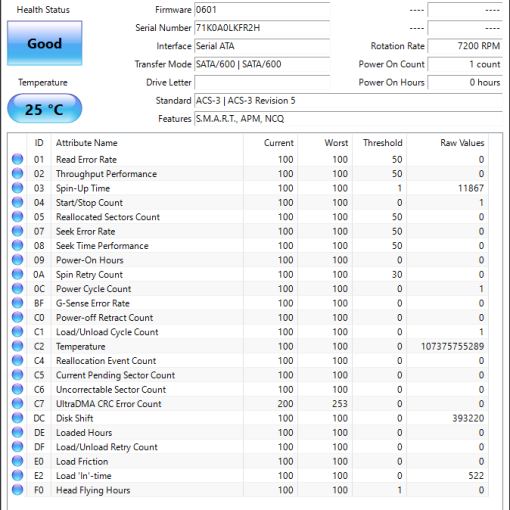Click the status icon beside Power-On Hours
The height and width of the screenshot is (510, 510).
pos(17,260)
